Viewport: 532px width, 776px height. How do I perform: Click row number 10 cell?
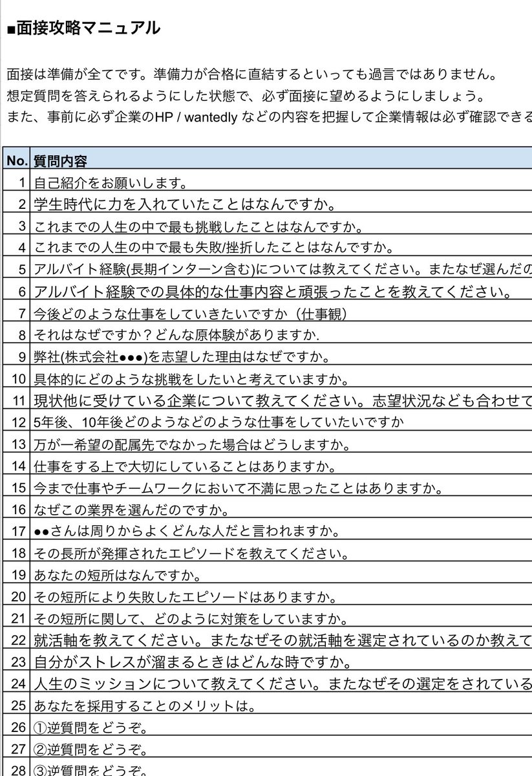[16, 378]
